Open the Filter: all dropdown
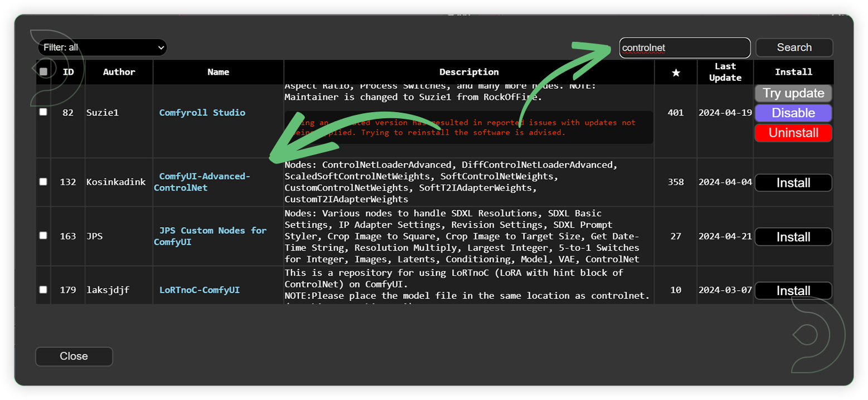The height and width of the screenshot is (400, 868). [103, 47]
